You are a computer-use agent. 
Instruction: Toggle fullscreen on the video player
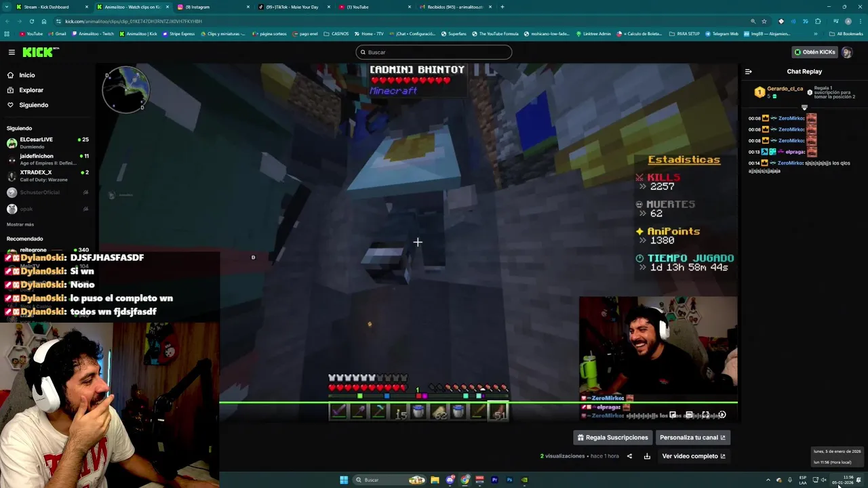[x=705, y=415]
